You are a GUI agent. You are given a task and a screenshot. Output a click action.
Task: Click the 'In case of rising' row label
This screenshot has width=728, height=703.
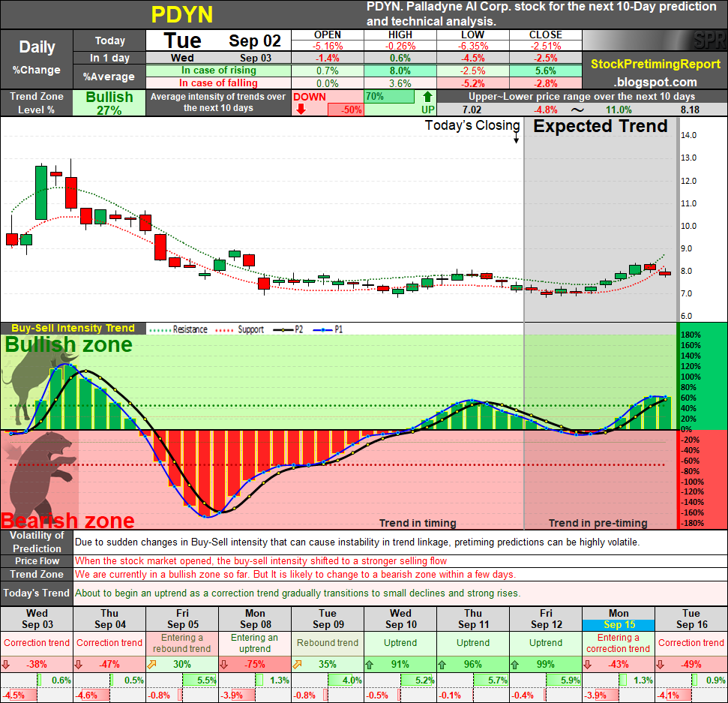click(x=219, y=71)
